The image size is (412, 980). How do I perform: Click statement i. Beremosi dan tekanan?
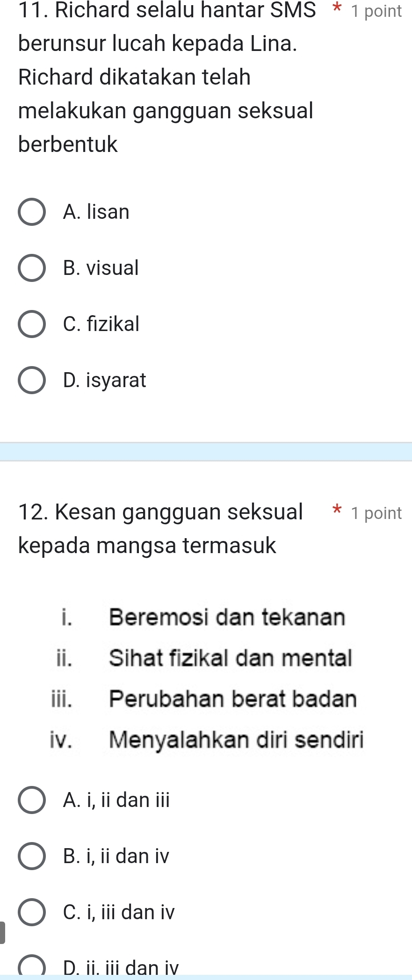(203, 617)
